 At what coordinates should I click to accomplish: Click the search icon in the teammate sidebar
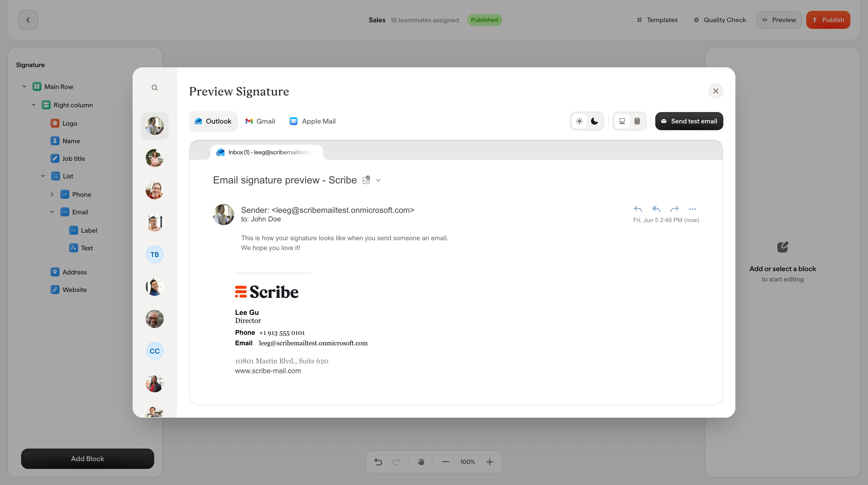(155, 88)
